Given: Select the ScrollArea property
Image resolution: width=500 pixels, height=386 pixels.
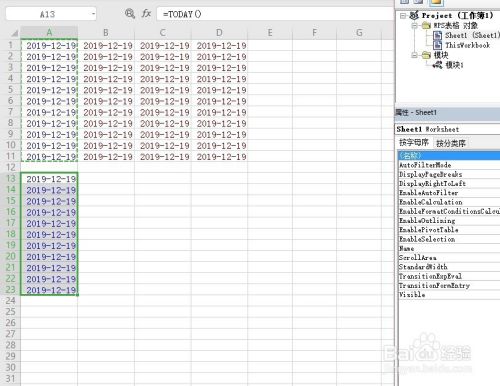Looking at the screenshot, I should (449, 257).
